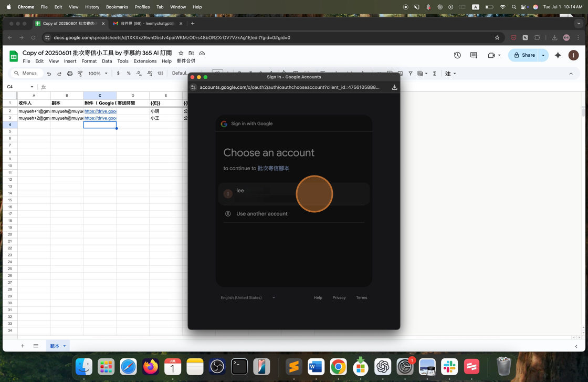Viewport: 588px width, 382px height.
Task: Click Use another account
Action: click(261, 214)
